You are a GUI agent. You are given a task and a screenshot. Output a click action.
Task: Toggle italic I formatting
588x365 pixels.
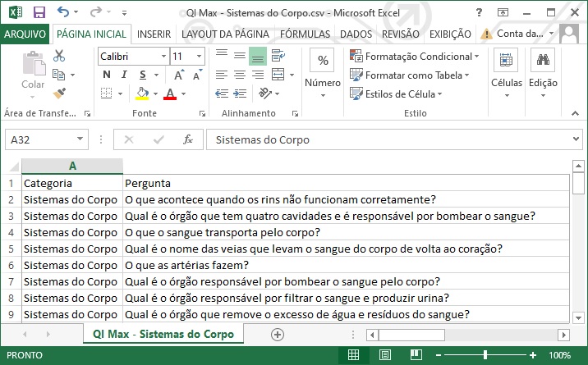(124, 75)
